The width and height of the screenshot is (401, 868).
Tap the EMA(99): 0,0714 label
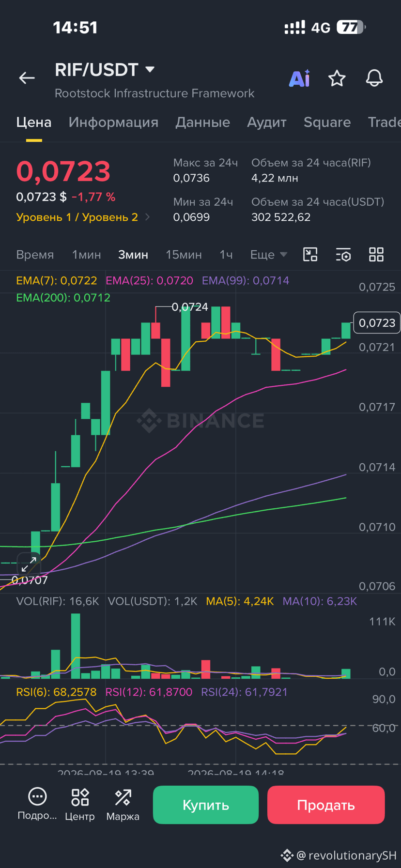(246, 281)
